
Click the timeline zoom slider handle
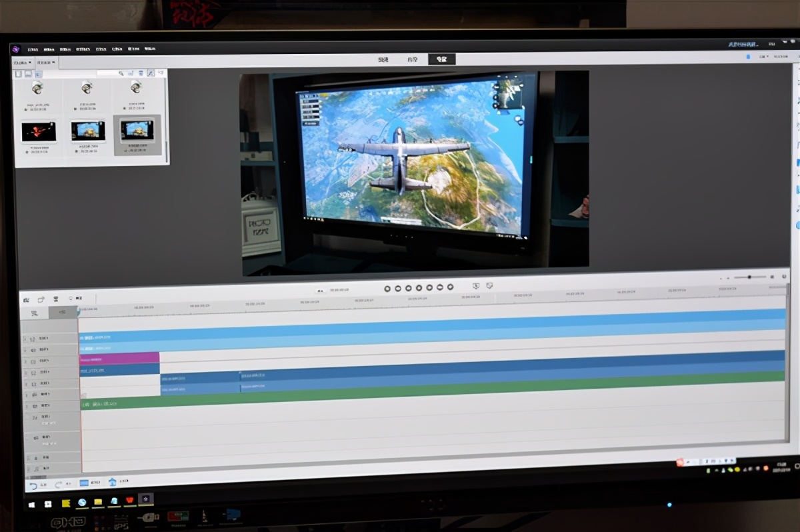pyautogui.click(x=749, y=277)
